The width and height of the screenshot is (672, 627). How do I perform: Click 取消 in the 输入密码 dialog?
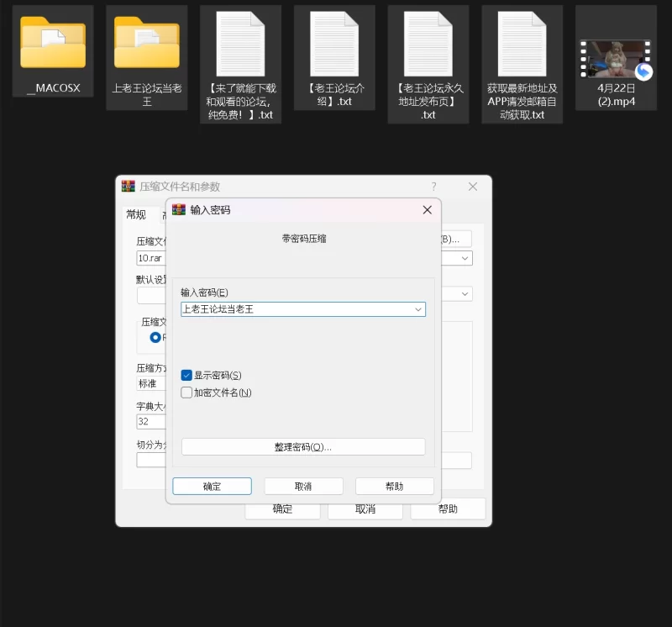[x=303, y=487]
